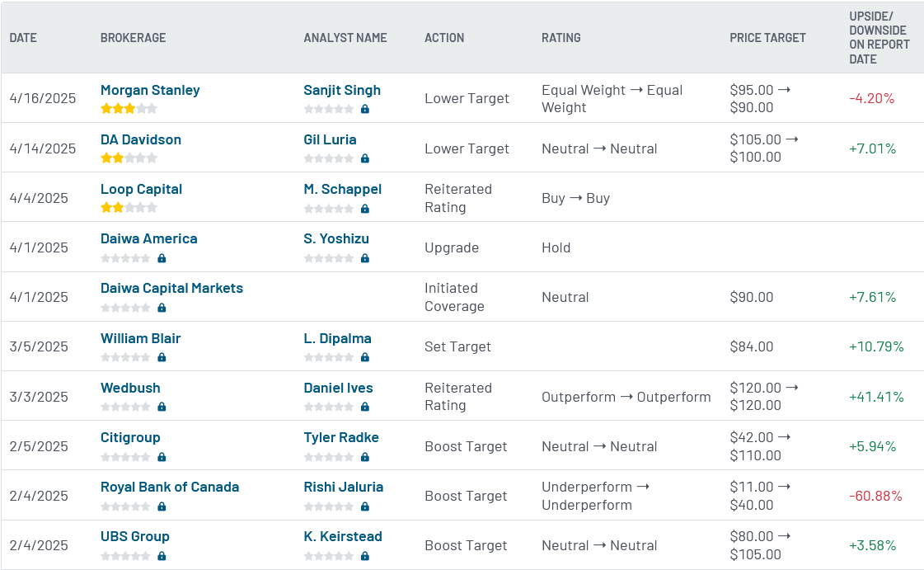The image size is (924, 570).
Task: Click Wedbush gray star rating
Action: point(125,406)
